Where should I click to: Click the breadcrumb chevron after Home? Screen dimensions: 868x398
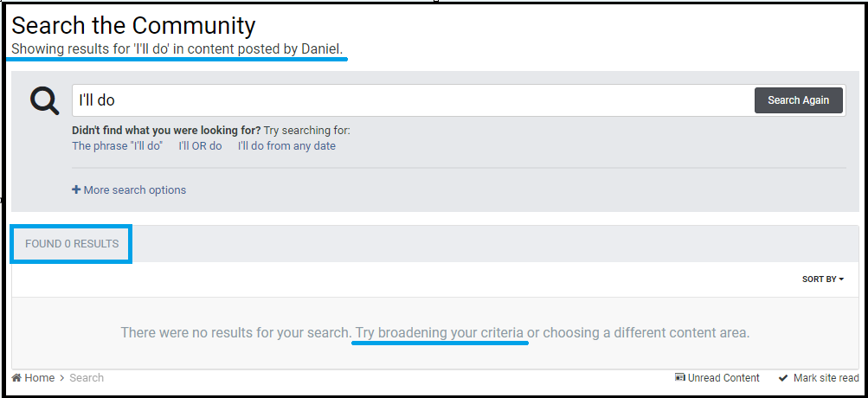coord(62,377)
